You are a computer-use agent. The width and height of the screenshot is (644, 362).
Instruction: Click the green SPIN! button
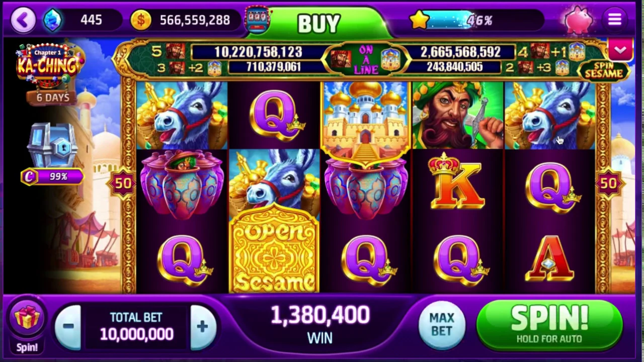(549, 324)
